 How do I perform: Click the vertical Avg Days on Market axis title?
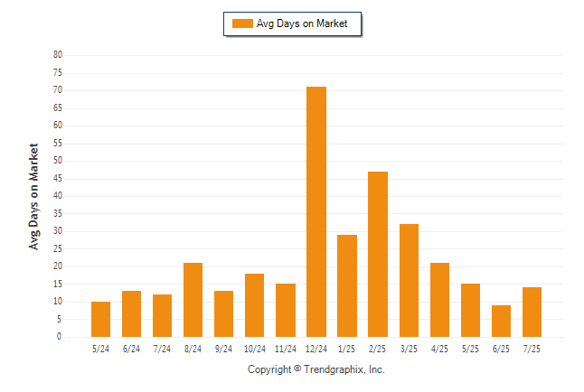tap(33, 197)
